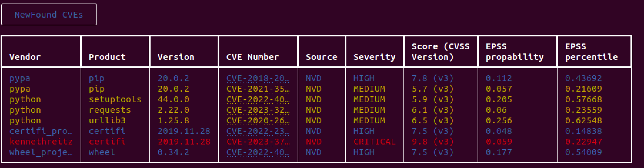Click the Severity column header
644x168 pixels.
coord(374,57)
